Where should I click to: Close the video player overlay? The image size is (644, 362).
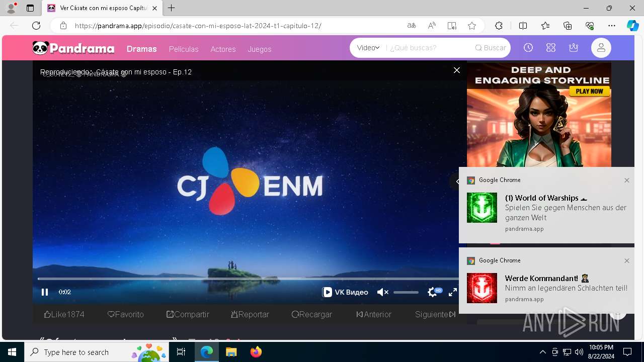pyautogui.click(x=457, y=70)
